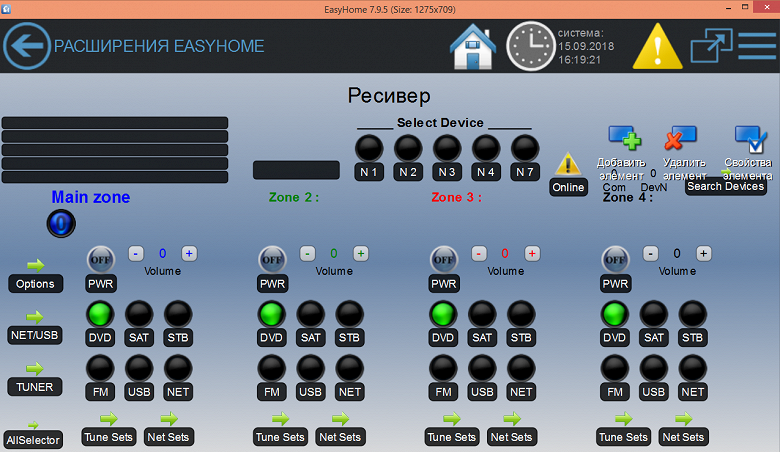Select NET input in Zone 4
Viewport: 780px width, 452px height.
click(692, 368)
